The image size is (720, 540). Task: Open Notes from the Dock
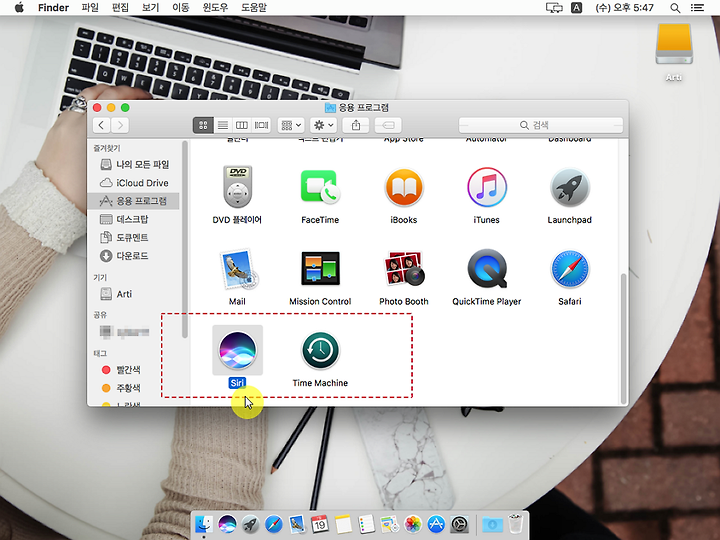pos(343,524)
